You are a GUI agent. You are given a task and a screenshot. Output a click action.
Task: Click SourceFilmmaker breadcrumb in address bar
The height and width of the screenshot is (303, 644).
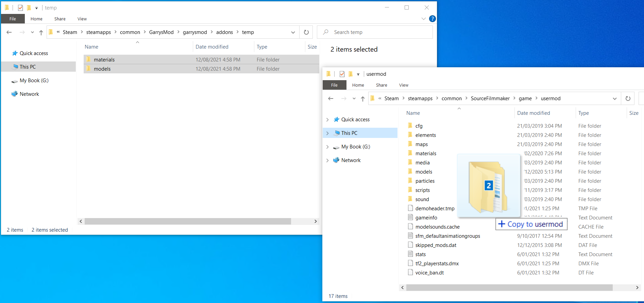tap(490, 99)
